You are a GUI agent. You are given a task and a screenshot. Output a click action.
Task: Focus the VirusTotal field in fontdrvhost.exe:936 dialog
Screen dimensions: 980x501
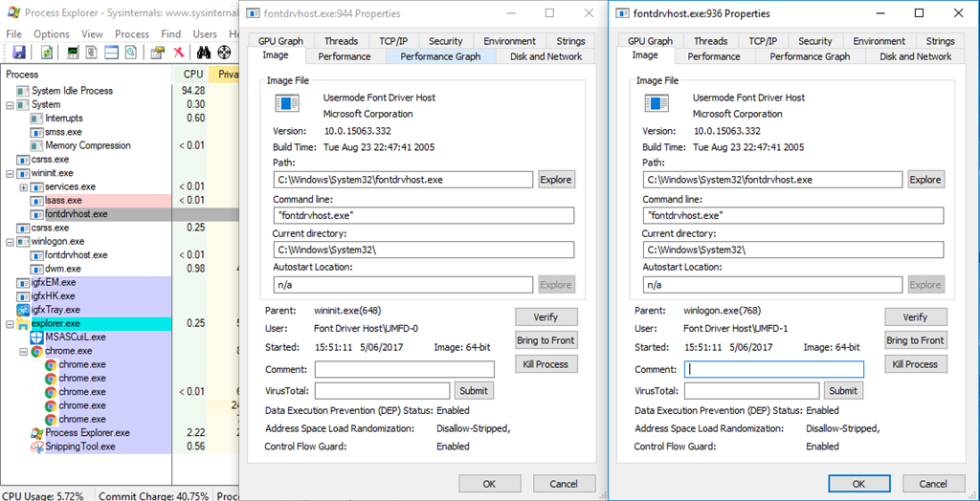[752, 390]
